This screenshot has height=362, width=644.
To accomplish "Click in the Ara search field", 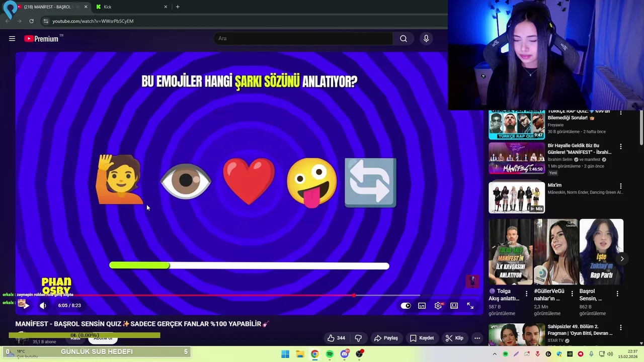I will click(x=303, y=39).
